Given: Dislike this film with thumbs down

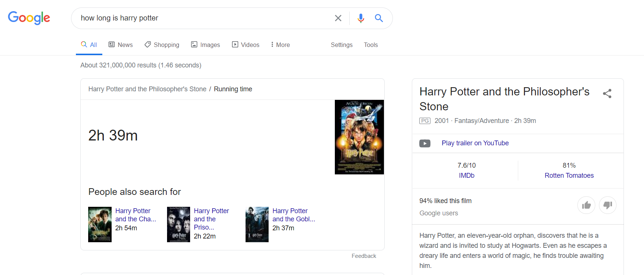Looking at the screenshot, I should tap(608, 205).
